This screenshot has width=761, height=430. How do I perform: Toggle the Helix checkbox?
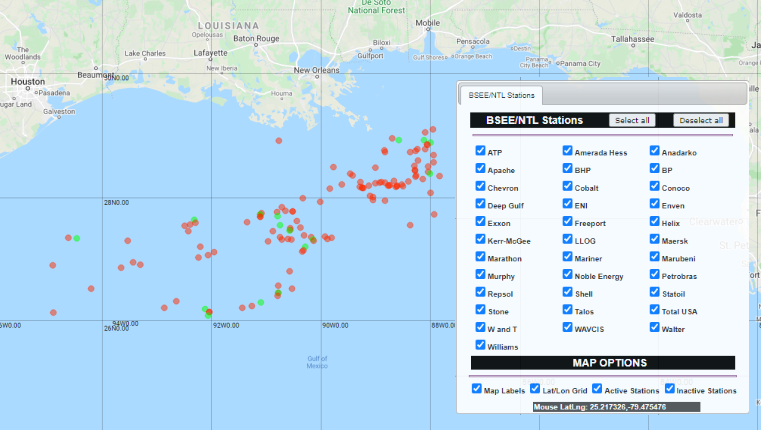point(655,221)
